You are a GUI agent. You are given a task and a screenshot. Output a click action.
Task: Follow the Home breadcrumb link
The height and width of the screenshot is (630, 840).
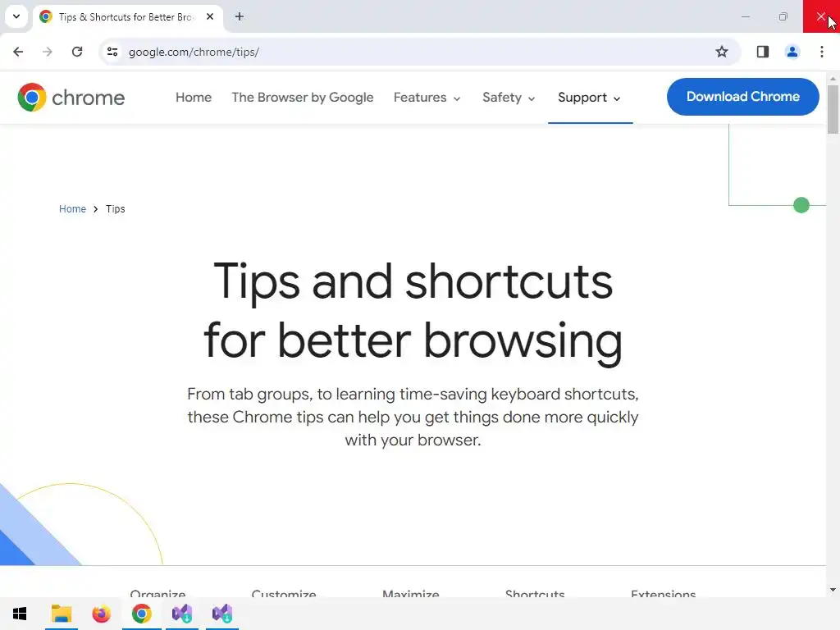coord(72,209)
